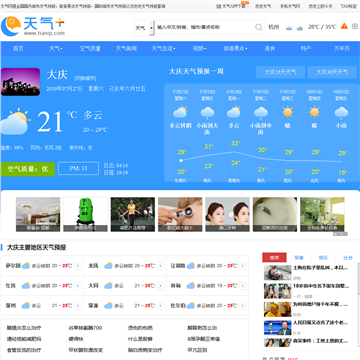The width and height of the screenshot is (360, 360).
Task: Click the two women faces ad thumbnail
Action: point(227,214)
